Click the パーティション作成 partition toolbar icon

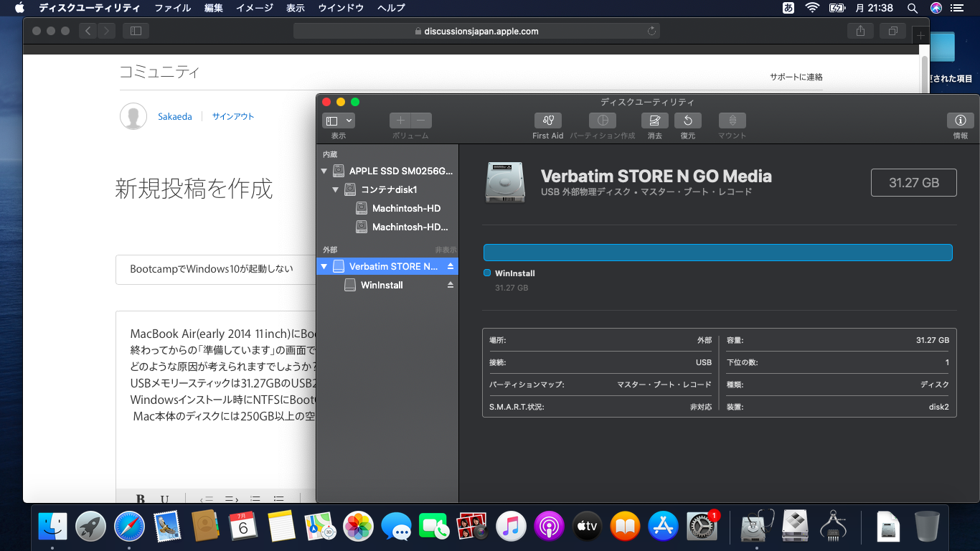click(603, 121)
